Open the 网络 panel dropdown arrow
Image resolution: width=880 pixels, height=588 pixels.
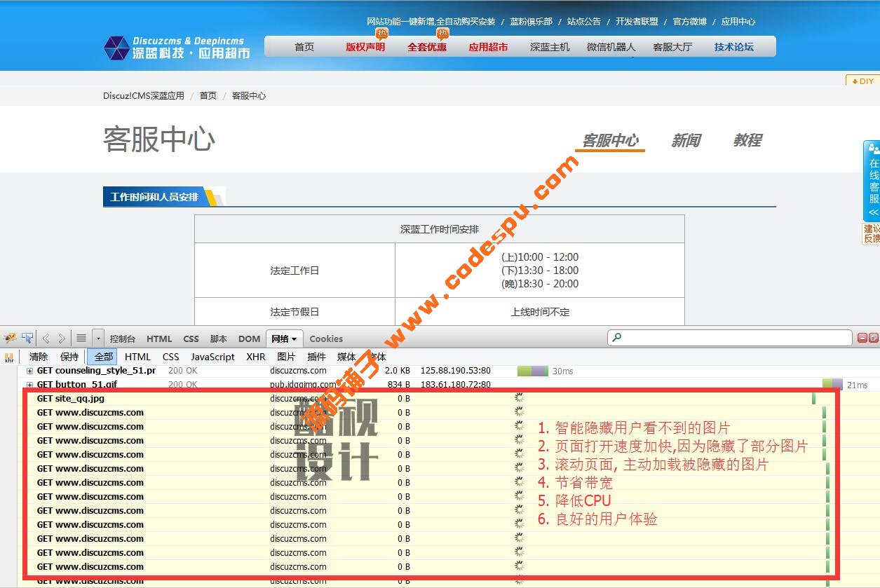(x=295, y=339)
